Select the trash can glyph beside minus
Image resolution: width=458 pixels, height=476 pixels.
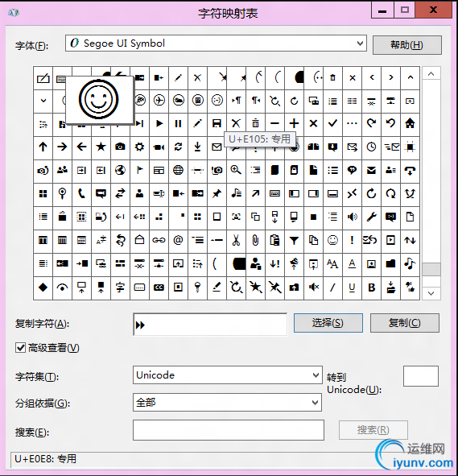coord(255,123)
